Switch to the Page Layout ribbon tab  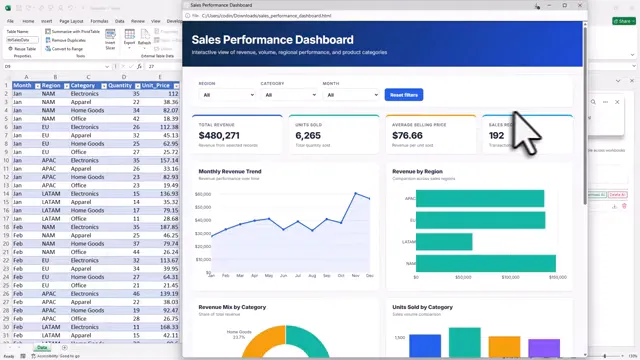pos(71,21)
